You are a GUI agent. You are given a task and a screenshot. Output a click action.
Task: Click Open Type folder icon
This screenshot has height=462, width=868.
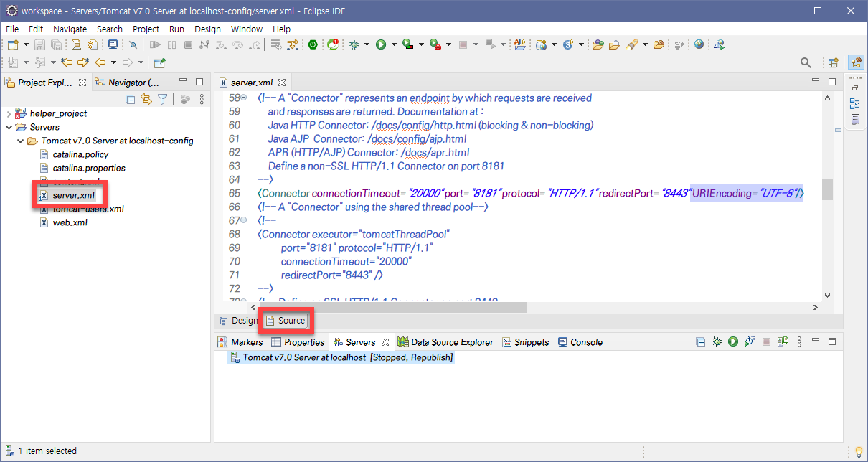[598, 44]
